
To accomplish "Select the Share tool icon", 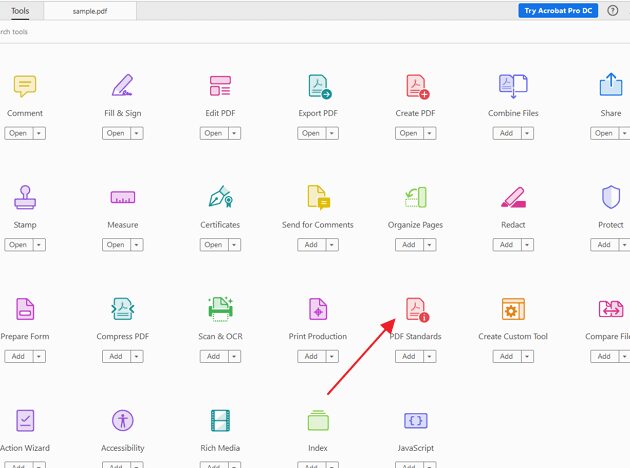I will (x=611, y=84).
